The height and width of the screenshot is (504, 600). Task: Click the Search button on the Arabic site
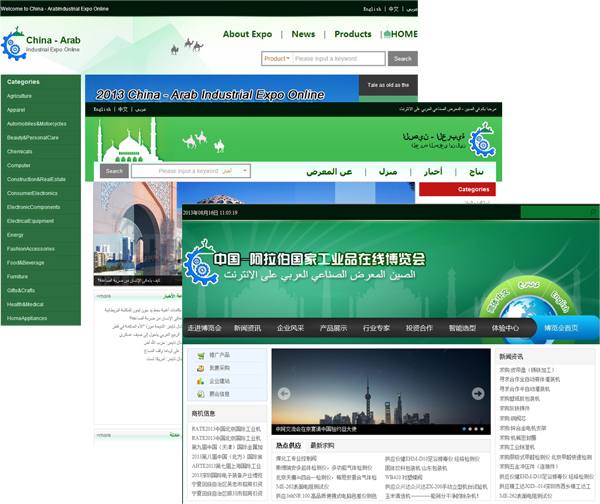tap(114, 171)
